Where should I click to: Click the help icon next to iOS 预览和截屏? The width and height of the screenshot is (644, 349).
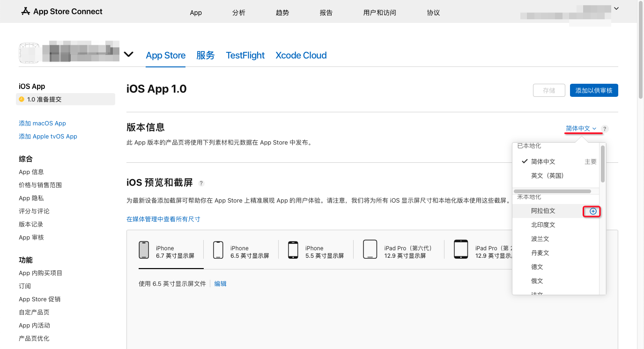pyautogui.click(x=201, y=183)
